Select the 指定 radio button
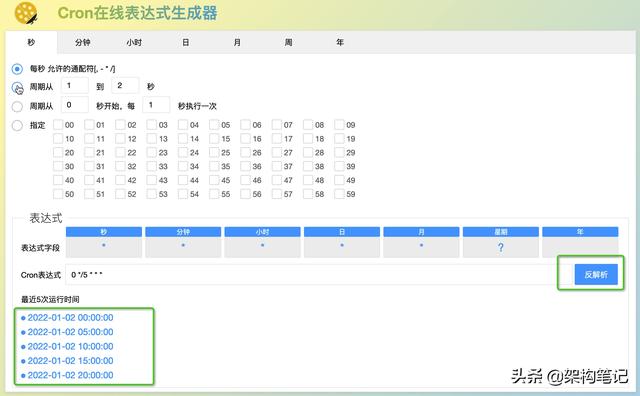This screenshot has height=396, width=640. [x=17, y=125]
